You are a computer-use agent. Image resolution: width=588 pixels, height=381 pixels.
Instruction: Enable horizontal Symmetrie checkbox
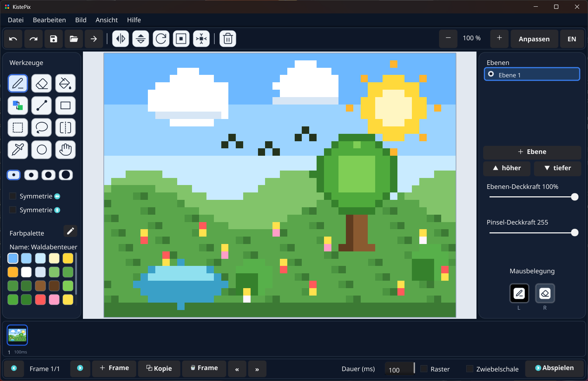click(x=13, y=196)
